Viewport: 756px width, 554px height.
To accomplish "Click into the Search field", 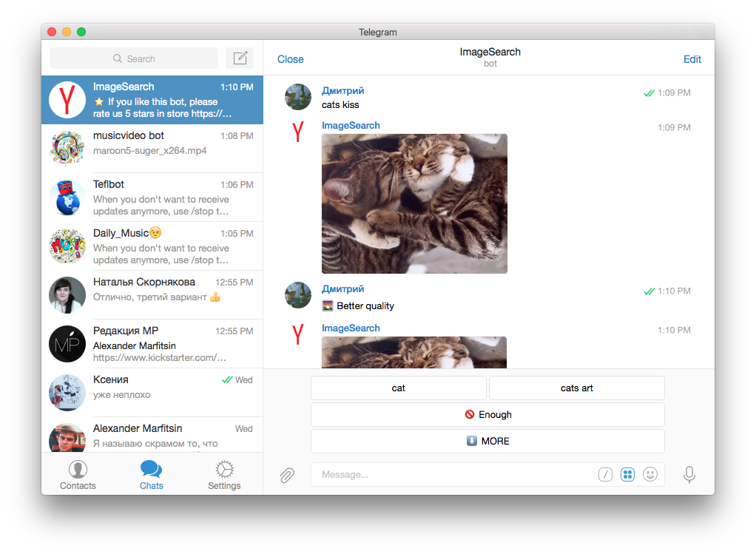I will coord(134,58).
